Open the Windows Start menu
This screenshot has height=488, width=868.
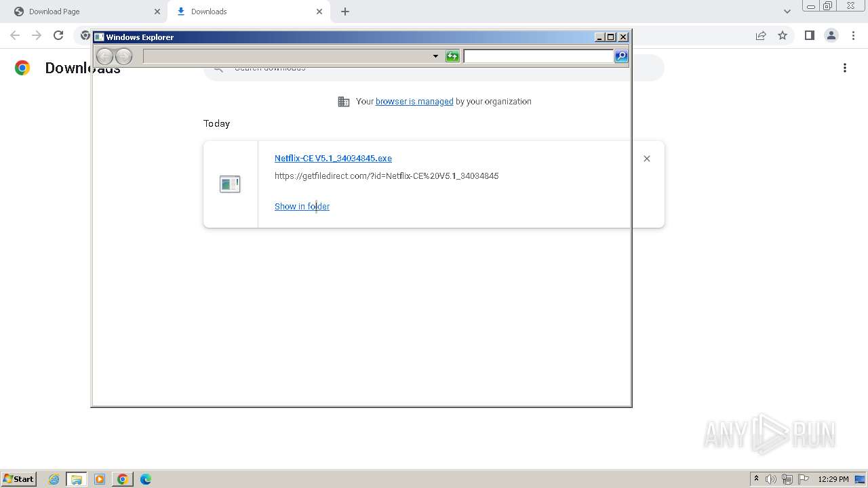click(x=18, y=479)
